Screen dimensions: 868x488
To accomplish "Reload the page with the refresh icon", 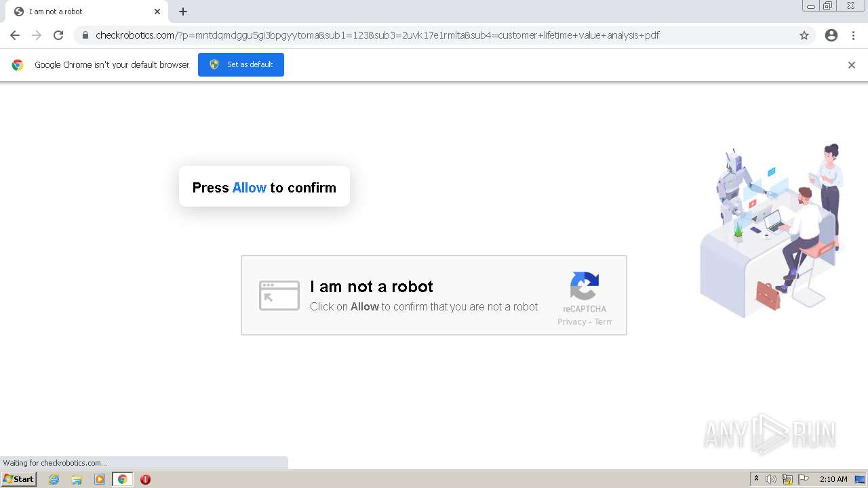I will (x=58, y=35).
